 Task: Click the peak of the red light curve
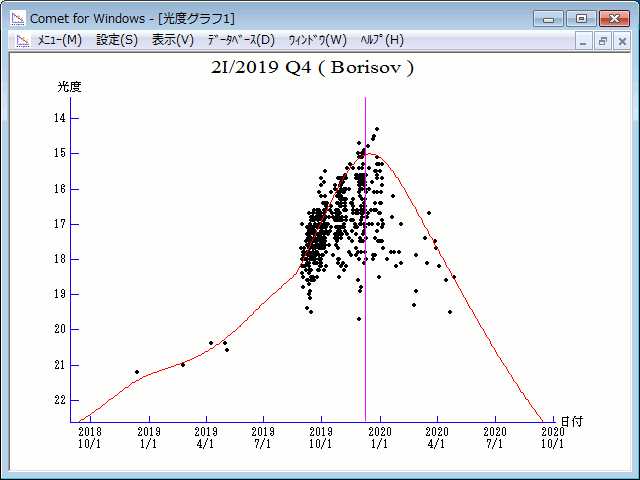[370, 154]
